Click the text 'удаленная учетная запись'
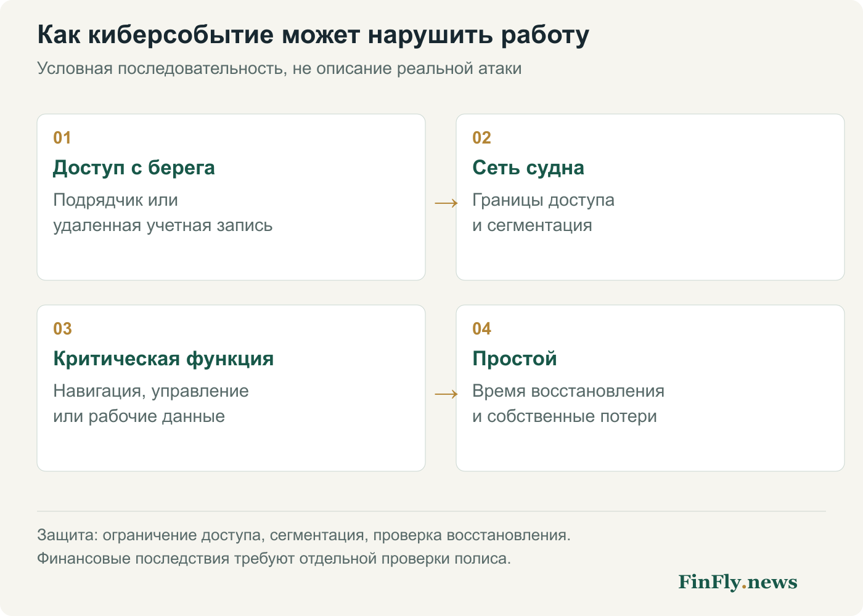The width and height of the screenshot is (863, 616). pyautogui.click(x=163, y=225)
